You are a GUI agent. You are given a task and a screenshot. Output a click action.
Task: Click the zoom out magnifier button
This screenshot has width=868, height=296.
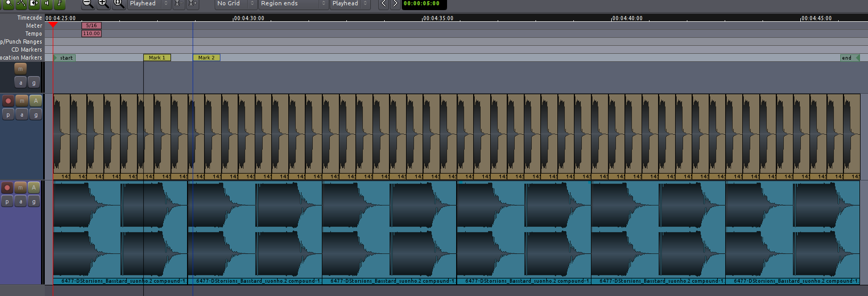(x=88, y=4)
